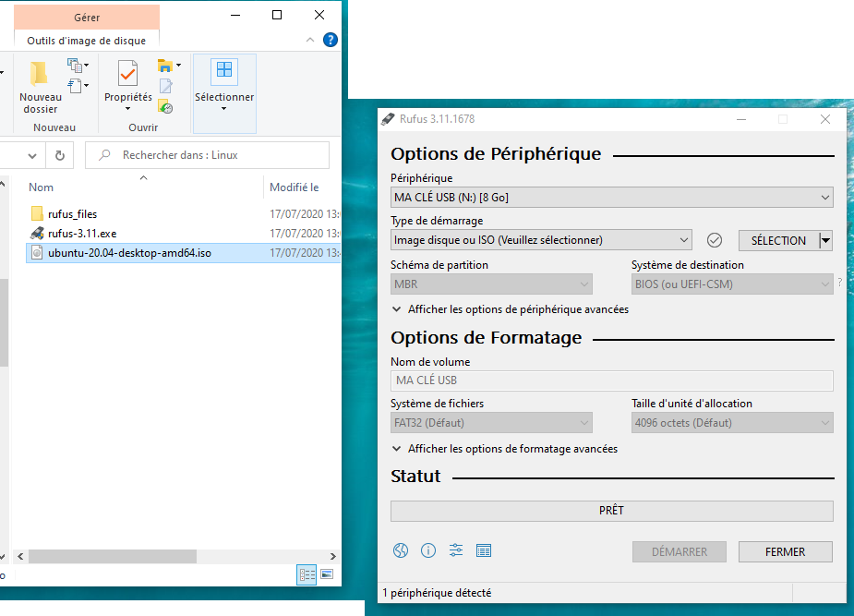Screen dimensions: 854x616
Task: Click the Explorer scroll left arrow
Action: [20, 556]
